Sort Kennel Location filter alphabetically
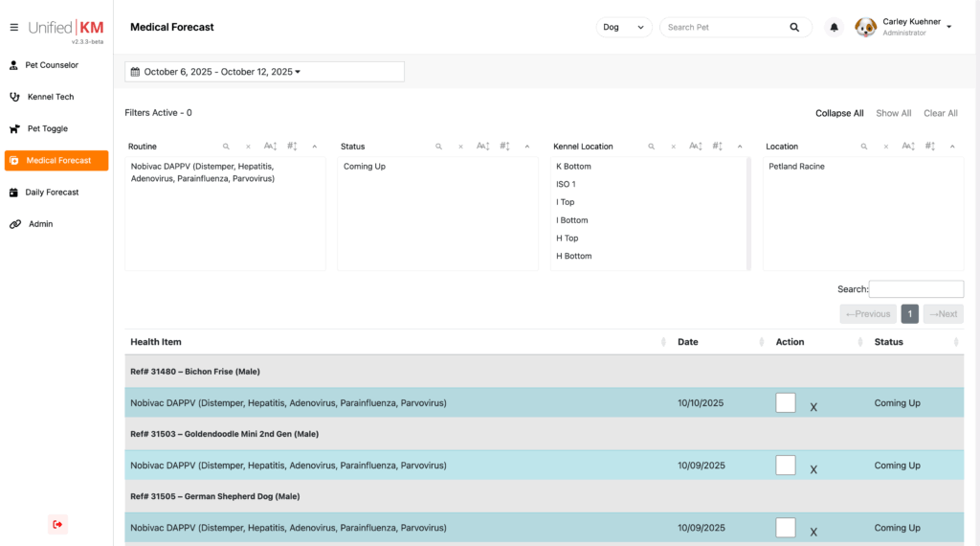 (x=696, y=147)
